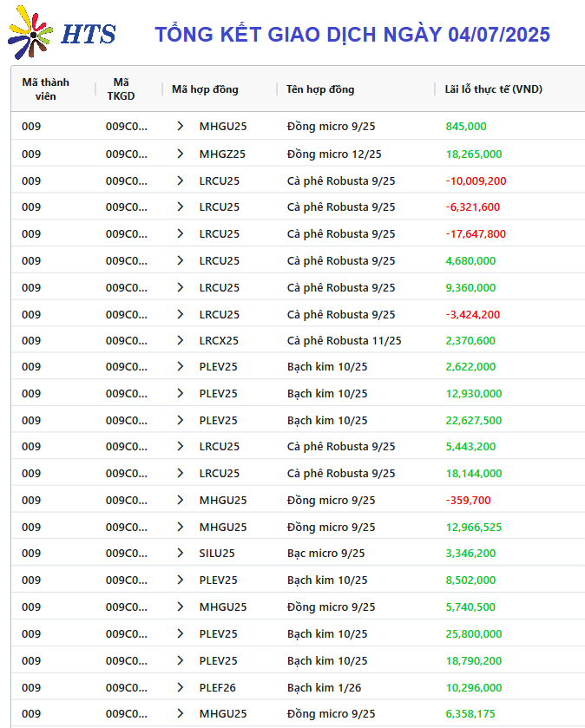This screenshot has width=585, height=728.
Task: Expand the SILU25 Bạc micro 9/25 row
Action: [x=181, y=553]
